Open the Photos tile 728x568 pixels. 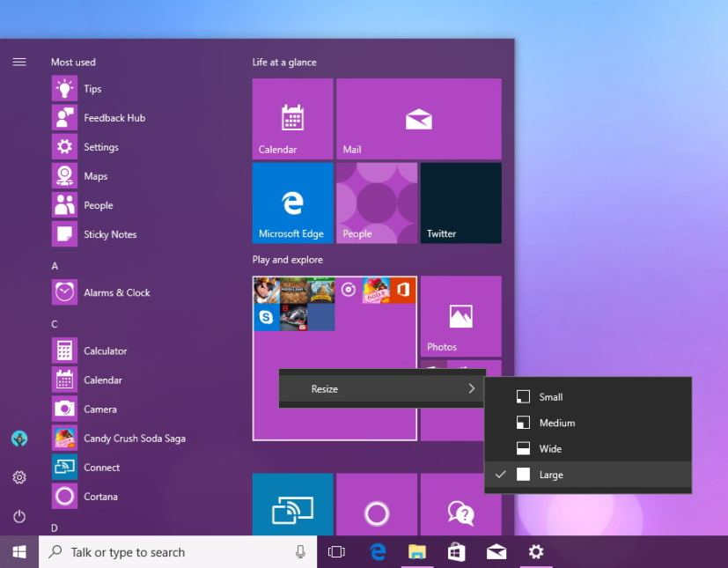[x=461, y=316]
